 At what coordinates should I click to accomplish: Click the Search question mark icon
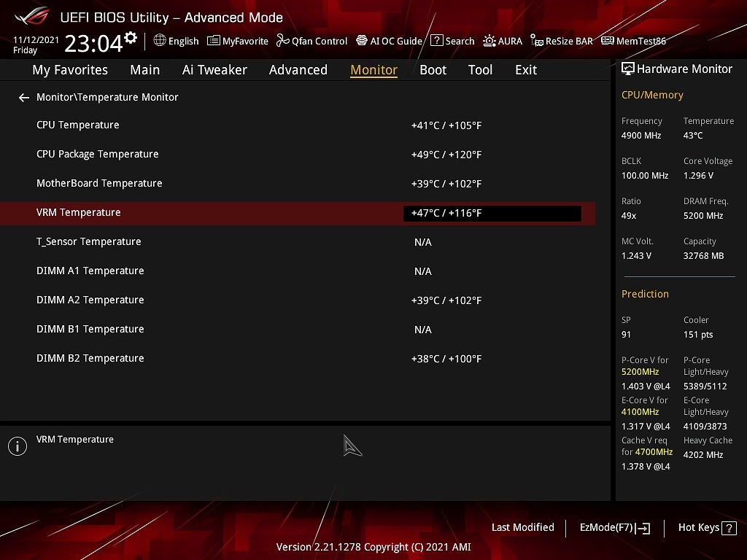tap(436, 41)
